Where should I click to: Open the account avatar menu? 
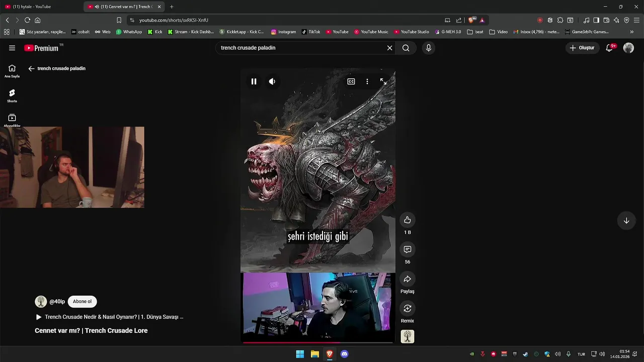(628, 48)
